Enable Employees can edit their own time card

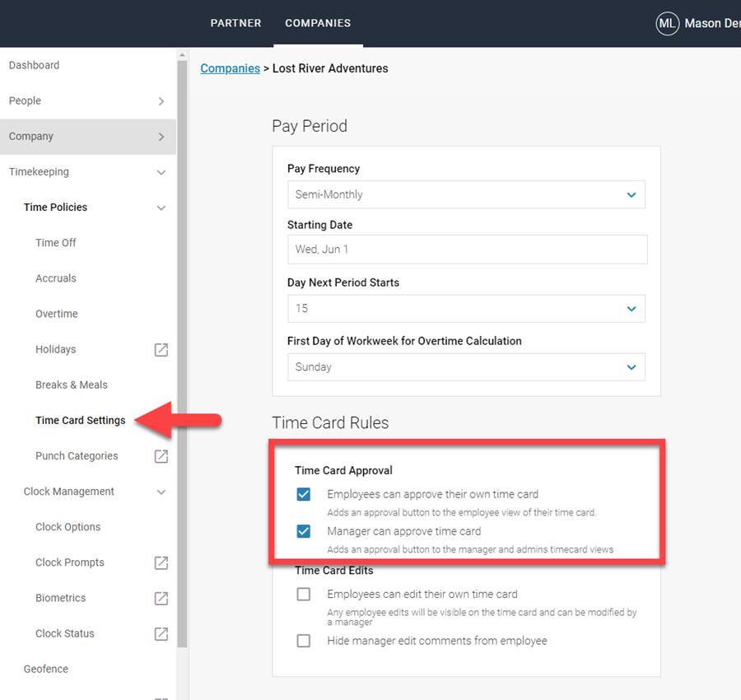tap(304, 594)
